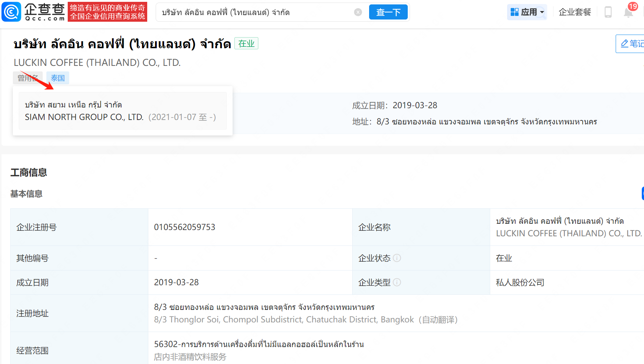The image size is (644, 364).
Task: Select the former name SIAM NORTH GROUP CO., LTD.
Action: pos(84,117)
